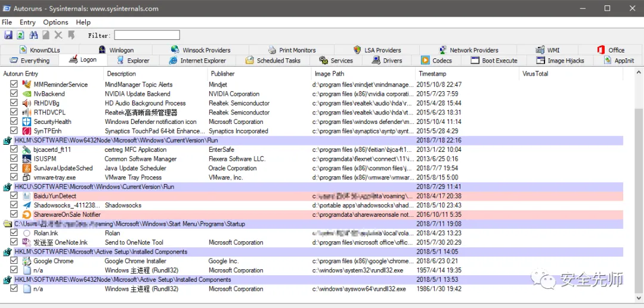Open the File menu
This screenshot has width=644, height=308.
pyautogui.click(x=7, y=22)
